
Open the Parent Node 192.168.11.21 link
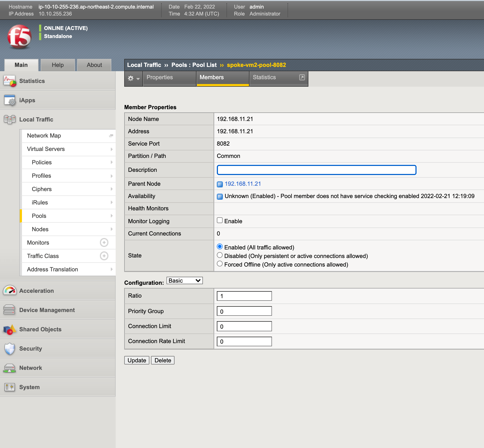click(243, 184)
